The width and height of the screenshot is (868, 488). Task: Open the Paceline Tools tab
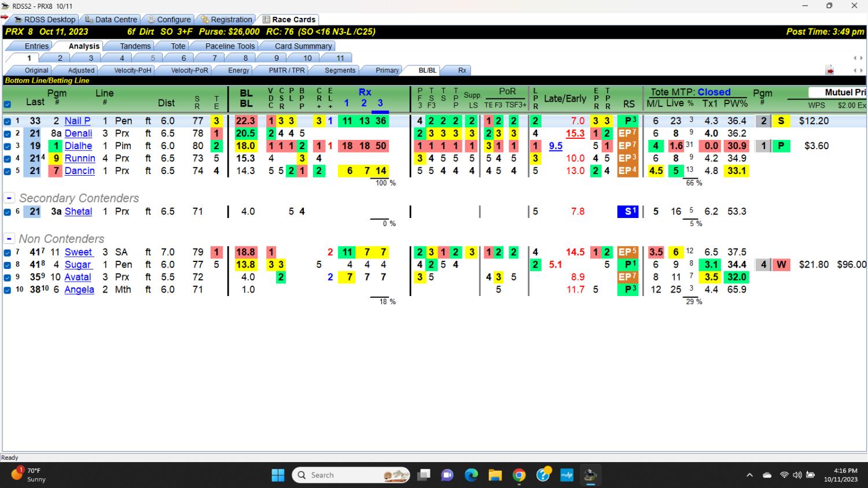click(230, 46)
